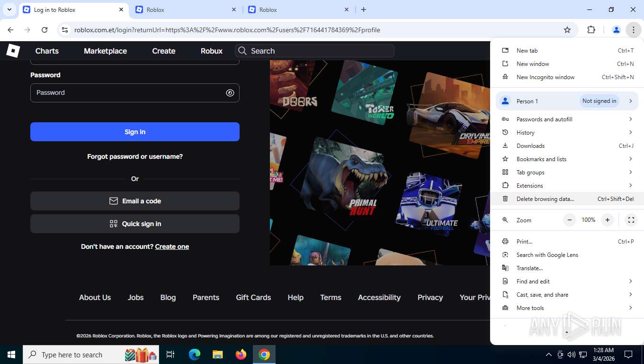Go back with the back arrow
Screen dimensions: 644x364
[x=10, y=30]
